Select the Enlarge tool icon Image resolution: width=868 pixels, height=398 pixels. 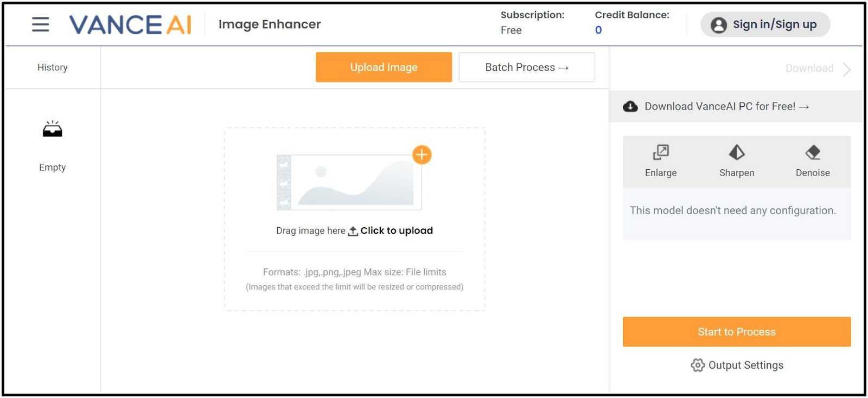coord(661,153)
